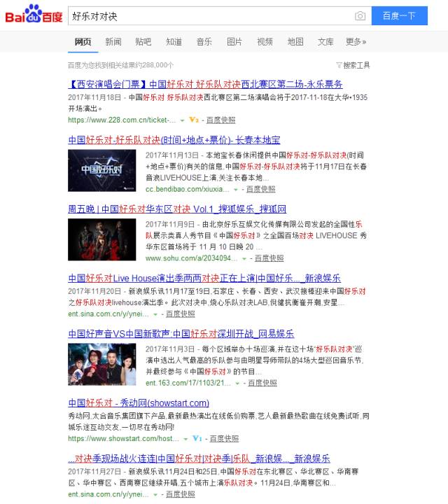Viewport: 448px width, 504px height.
Task: Click the Baidu logo
Action: pos(34,15)
